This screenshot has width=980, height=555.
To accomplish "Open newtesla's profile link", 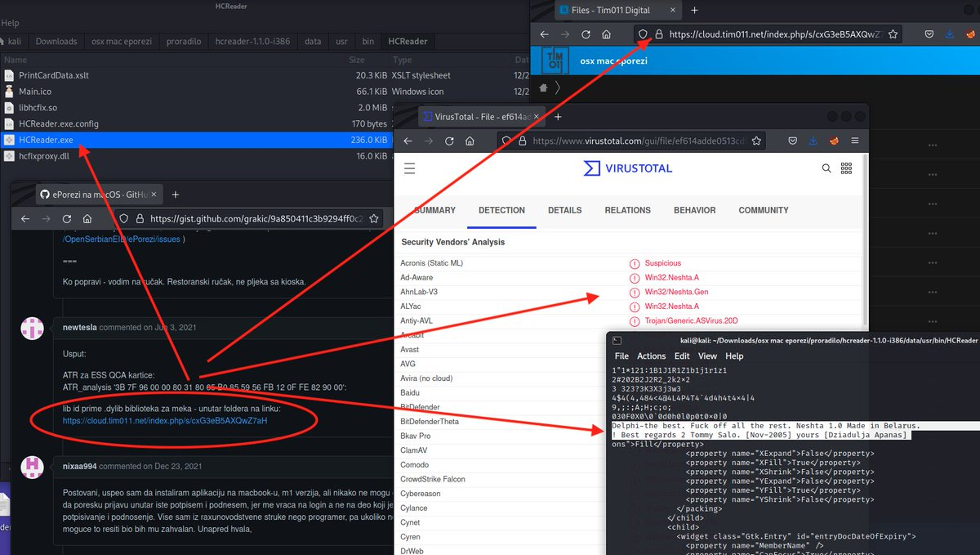I will [x=79, y=327].
